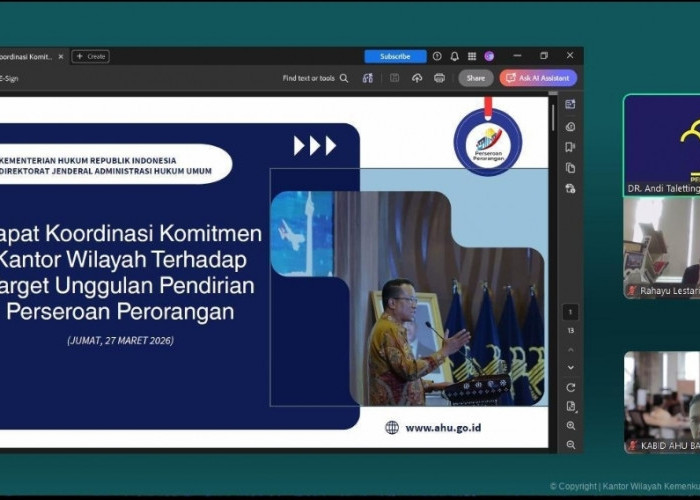The height and width of the screenshot is (500, 700).
Task: Click the www.ahu.go.id link on slide
Action: 443,428
